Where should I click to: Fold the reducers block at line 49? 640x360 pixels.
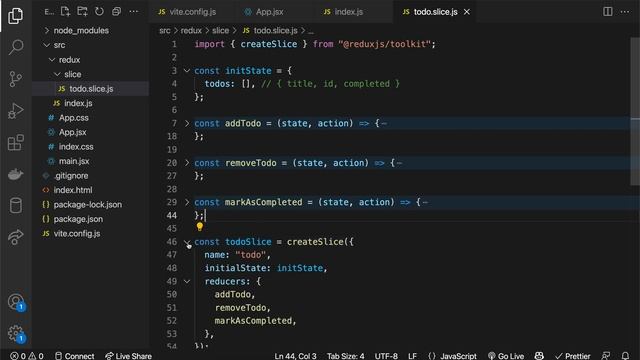[x=187, y=281]
